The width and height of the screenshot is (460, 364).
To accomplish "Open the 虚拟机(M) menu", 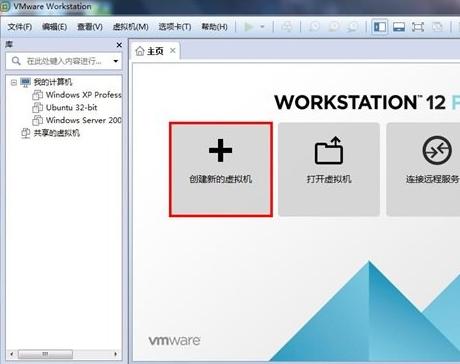I will pos(130,27).
